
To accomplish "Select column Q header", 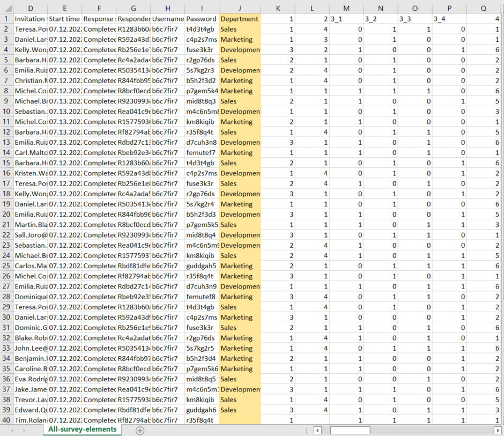I will point(484,8).
